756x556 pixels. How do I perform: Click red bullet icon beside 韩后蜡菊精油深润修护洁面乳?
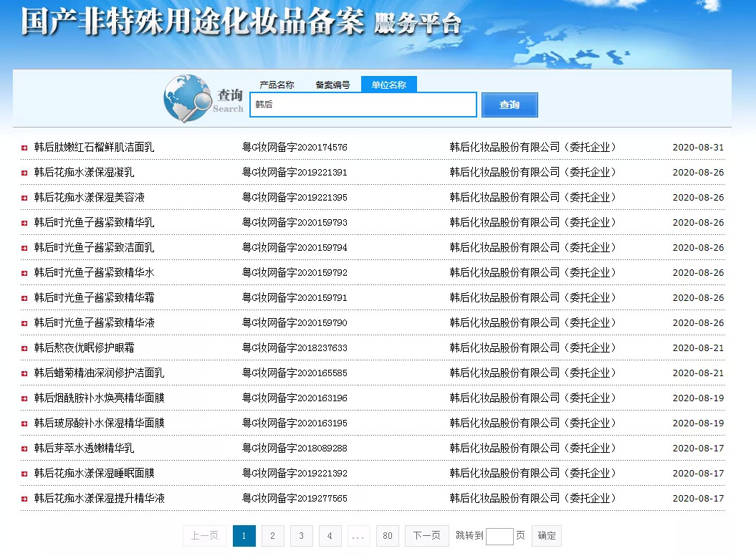coord(24,374)
